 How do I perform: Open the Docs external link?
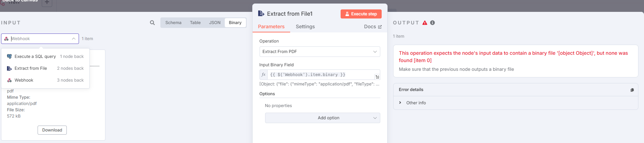point(373,27)
